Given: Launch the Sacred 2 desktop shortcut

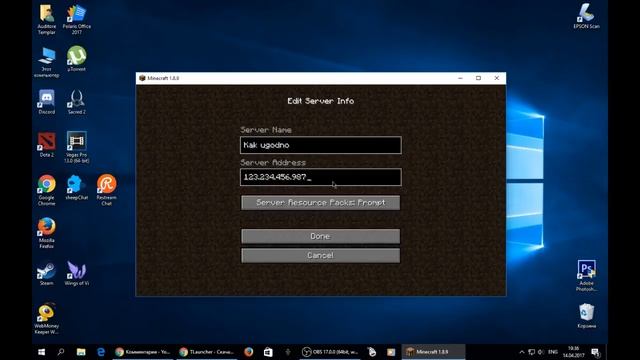Looking at the screenshot, I should click(77, 102).
